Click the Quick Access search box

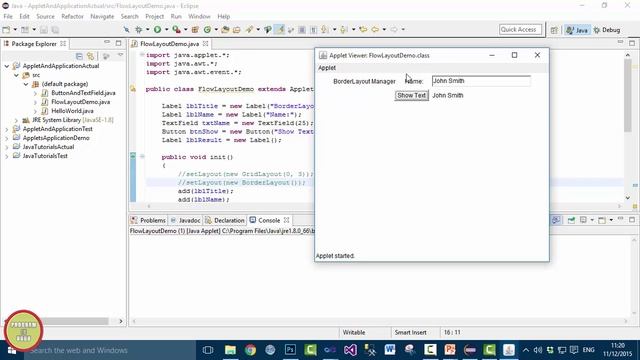[520, 29]
